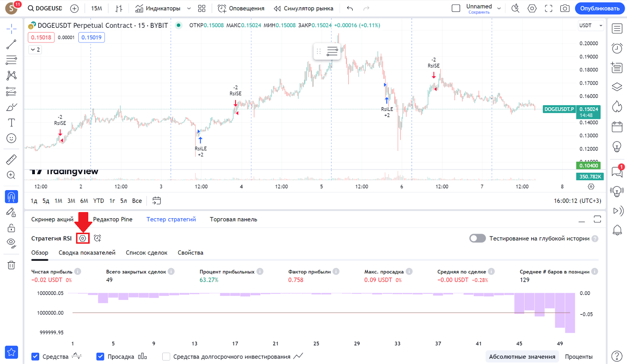Open the layout templates grid
The height and width of the screenshot is (364, 627).
pos(202,8)
